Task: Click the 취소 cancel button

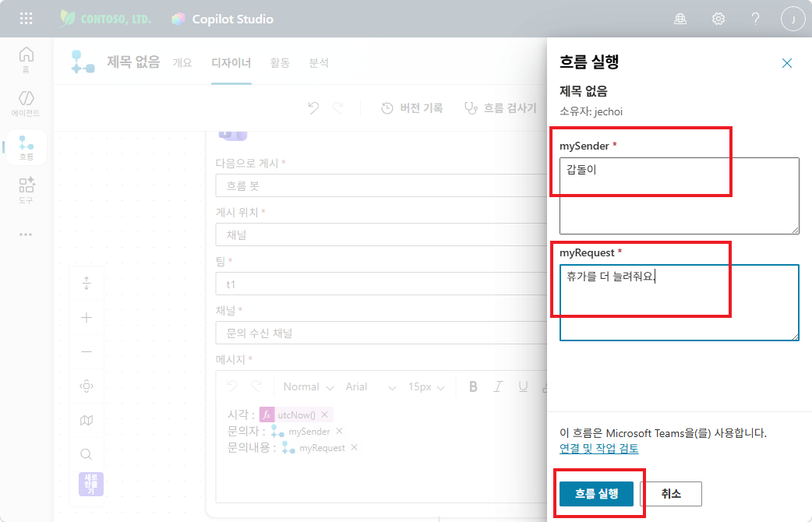Action: (x=671, y=493)
